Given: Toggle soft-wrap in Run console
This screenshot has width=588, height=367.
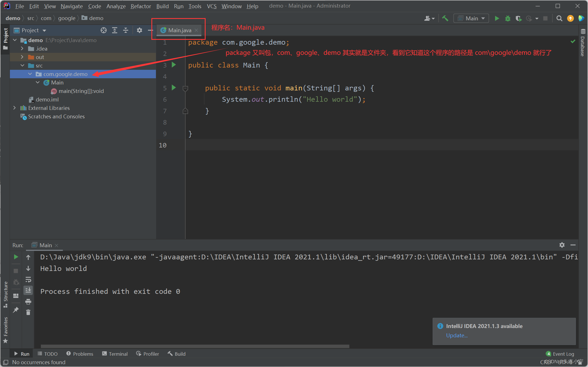Looking at the screenshot, I should (x=28, y=279).
